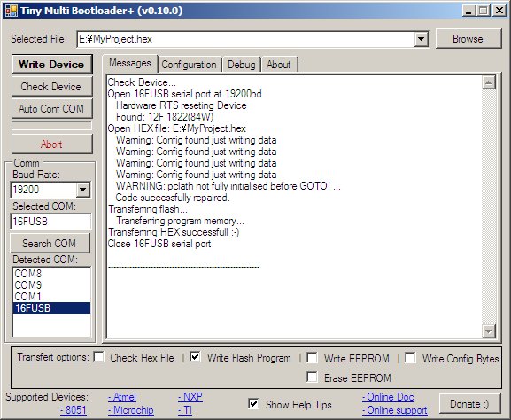Close the Tiny Multi Bootloader window
This screenshot has height=420, width=511.
(499, 11)
